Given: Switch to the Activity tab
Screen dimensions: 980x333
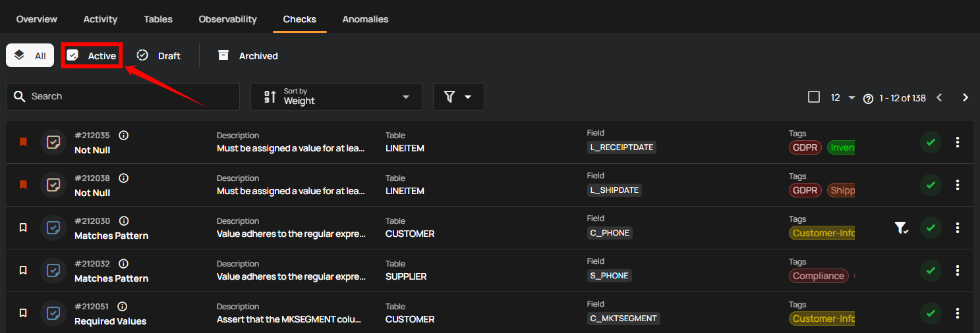Looking at the screenshot, I should (101, 19).
